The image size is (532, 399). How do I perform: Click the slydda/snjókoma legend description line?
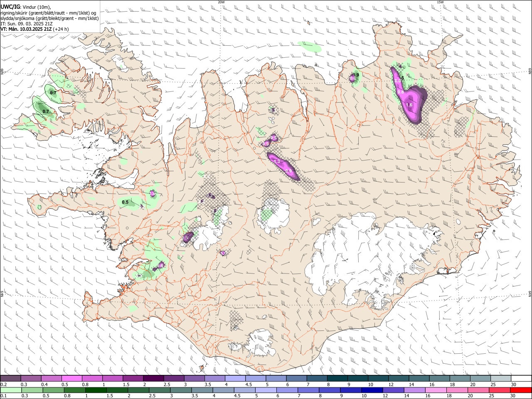(49, 18)
